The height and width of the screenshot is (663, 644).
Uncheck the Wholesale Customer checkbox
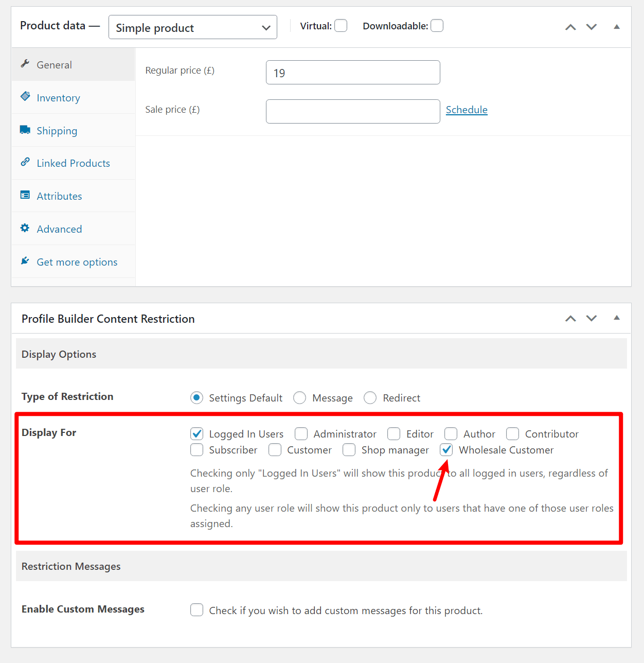coord(446,450)
